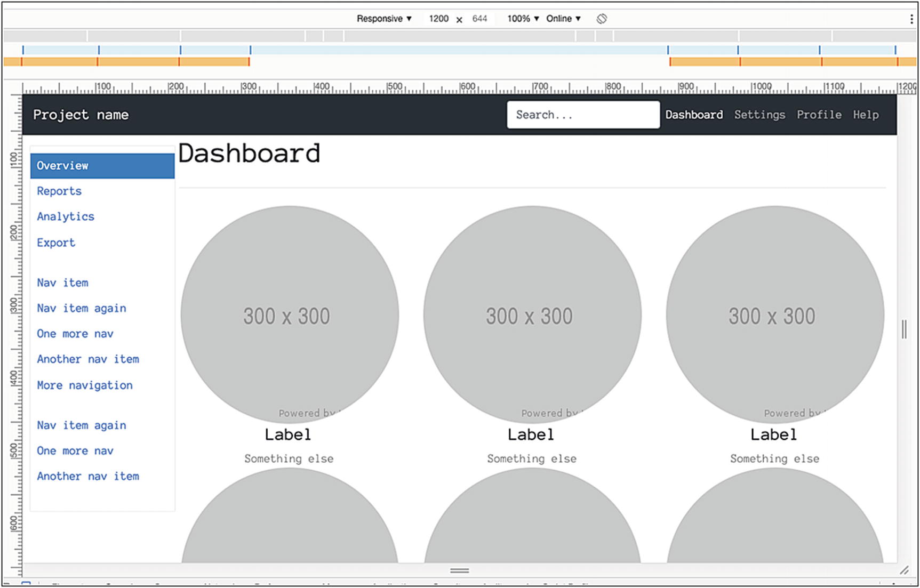This screenshot has height=588, width=920.
Task: Click the rotate device orientation icon
Action: 602,19
